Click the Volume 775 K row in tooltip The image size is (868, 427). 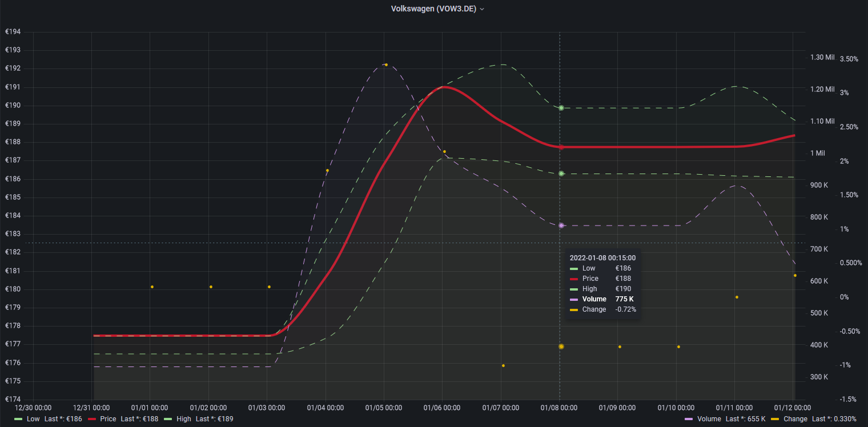(602, 299)
